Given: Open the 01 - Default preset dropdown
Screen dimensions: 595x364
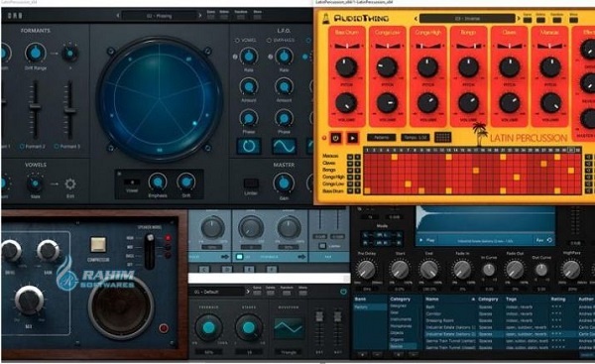Looking at the screenshot, I should coord(217,292).
